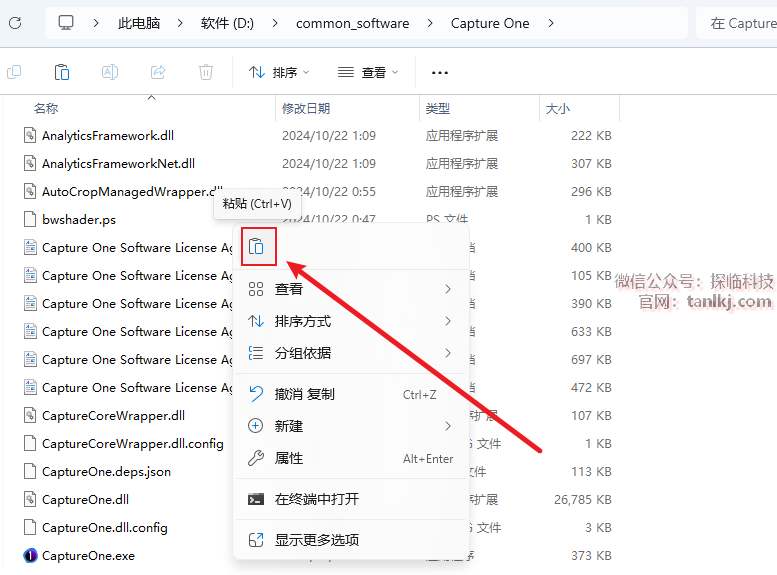Click the toolbar paste icon

point(62,72)
